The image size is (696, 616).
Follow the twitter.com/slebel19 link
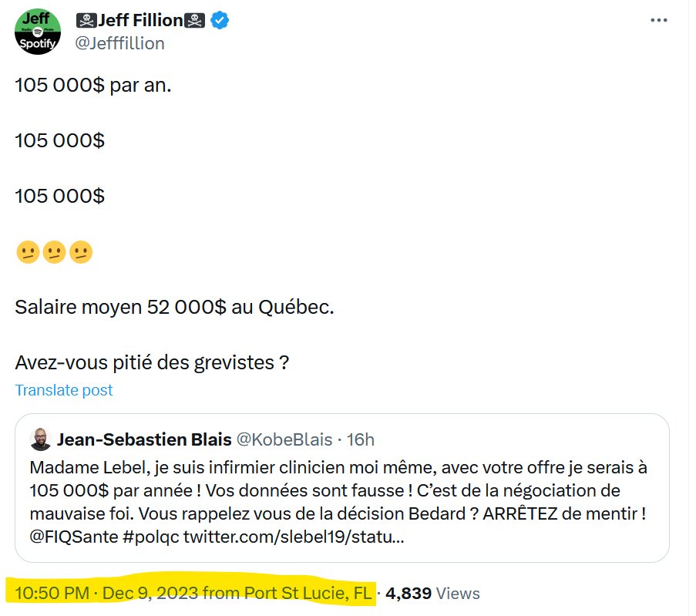tap(294, 537)
